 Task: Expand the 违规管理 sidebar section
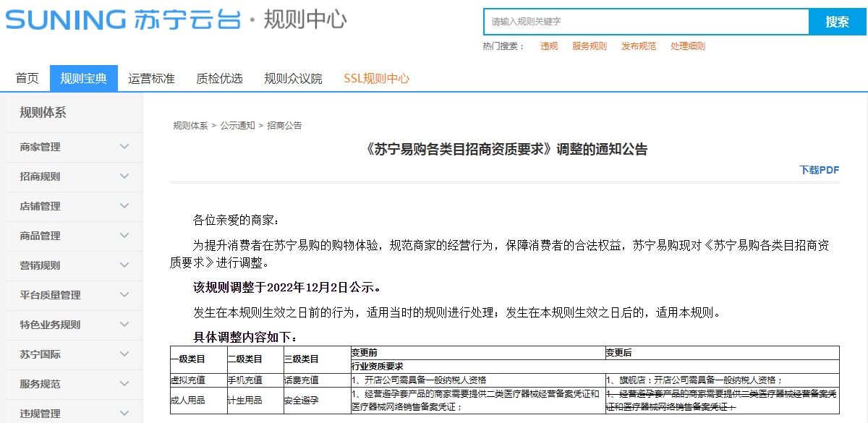pyautogui.click(x=74, y=412)
